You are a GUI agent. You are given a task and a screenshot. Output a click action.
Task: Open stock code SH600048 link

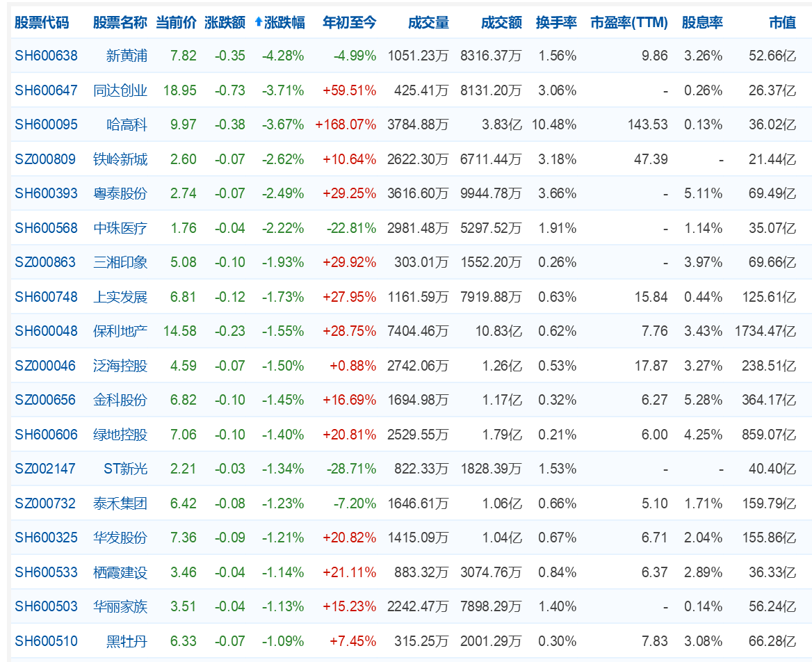pyautogui.click(x=46, y=331)
